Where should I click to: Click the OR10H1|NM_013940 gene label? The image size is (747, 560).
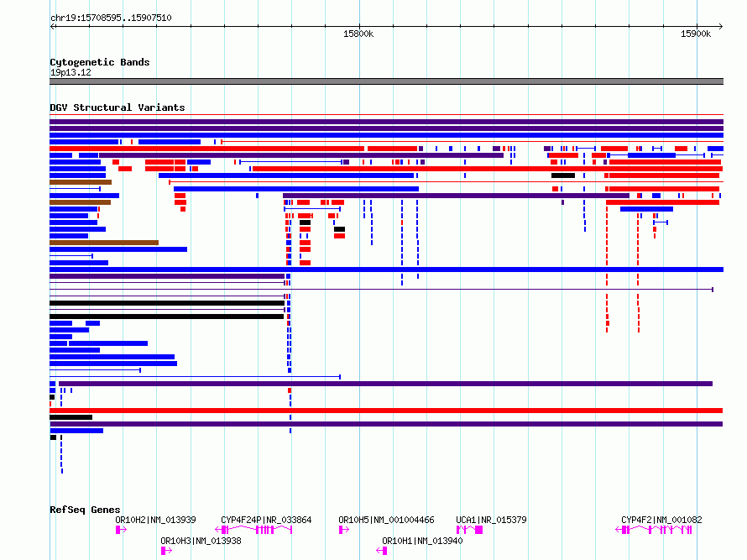pos(422,541)
